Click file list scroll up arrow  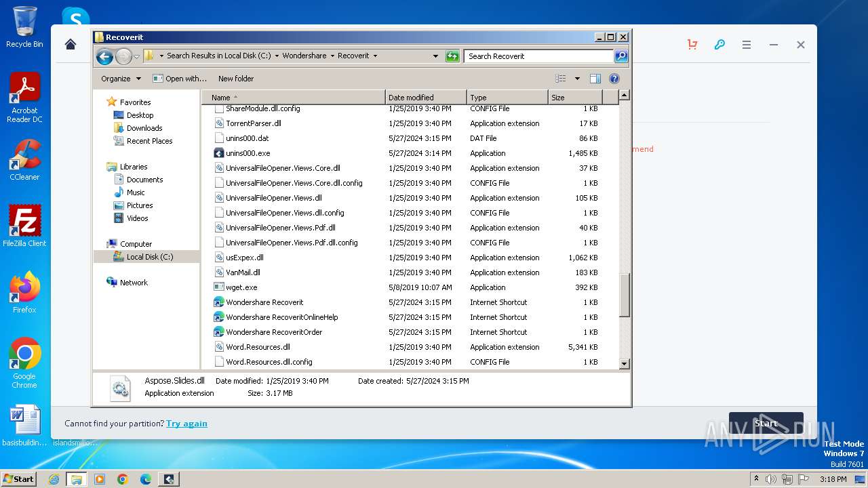pos(625,96)
